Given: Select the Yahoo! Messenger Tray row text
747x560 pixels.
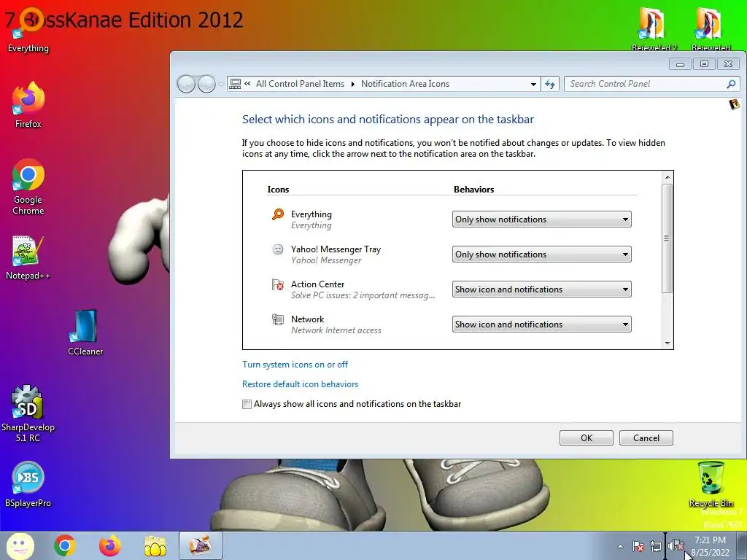Looking at the screenshot, I should pyautogui.click(x=336, y=249).
